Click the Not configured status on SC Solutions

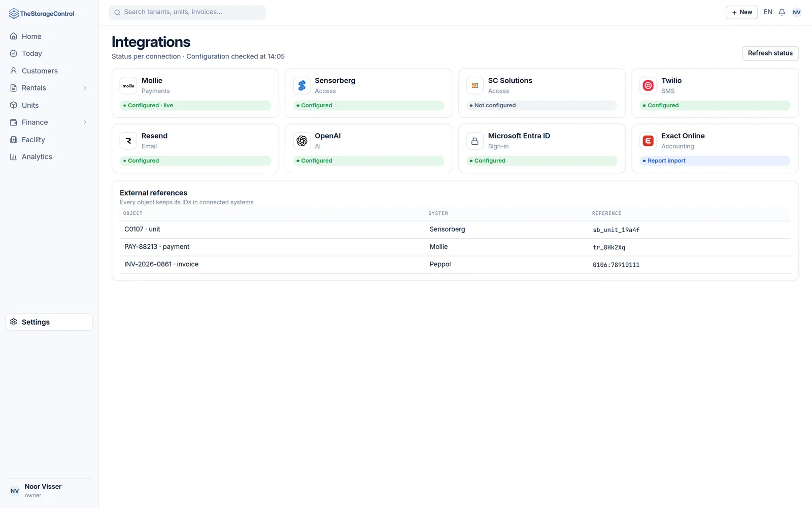[542, 106]
